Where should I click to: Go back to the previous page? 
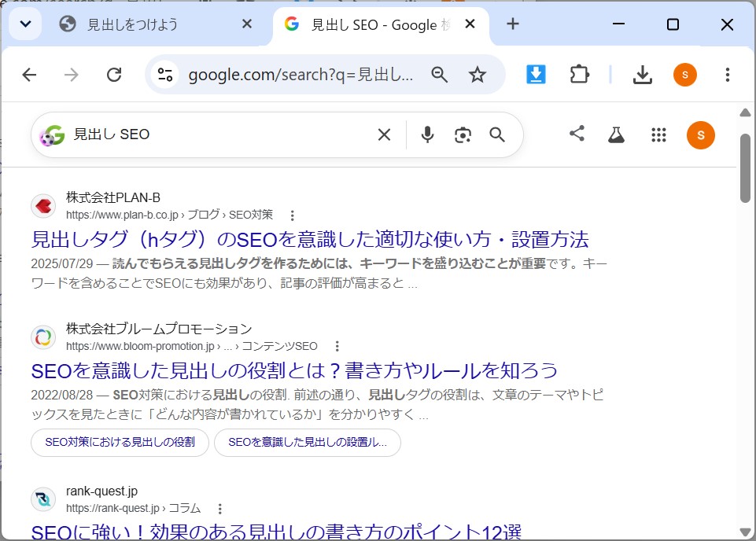tap(29, 75)
